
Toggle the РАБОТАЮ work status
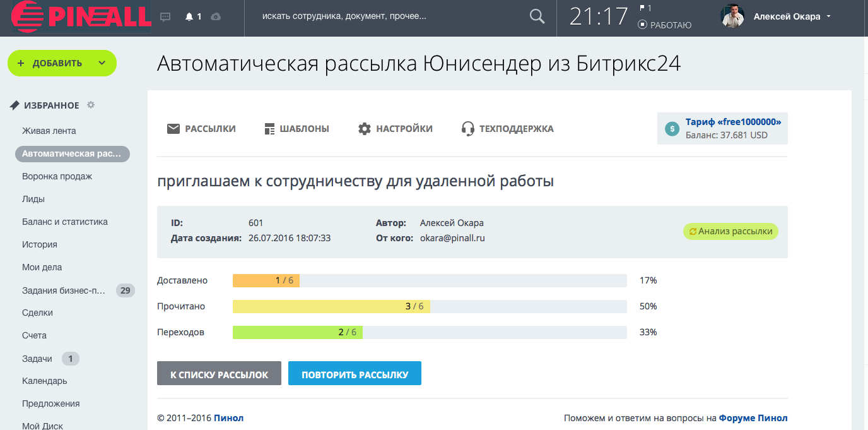pyautogui.click(x=666, y=25)
